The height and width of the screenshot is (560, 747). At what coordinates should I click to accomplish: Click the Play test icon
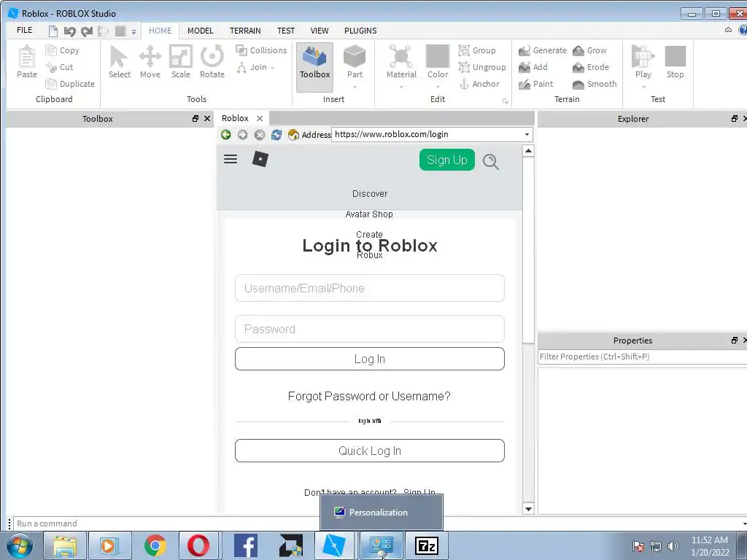point(643,57)
